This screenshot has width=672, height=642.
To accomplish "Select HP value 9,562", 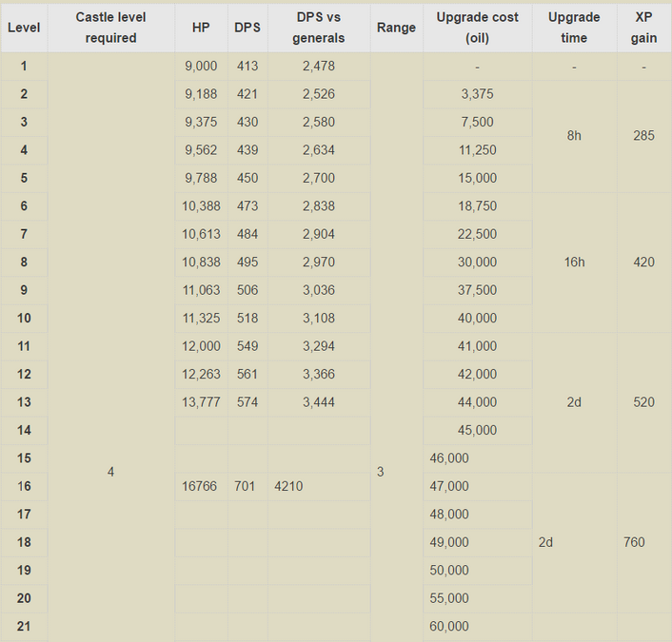I will (201, 150).
